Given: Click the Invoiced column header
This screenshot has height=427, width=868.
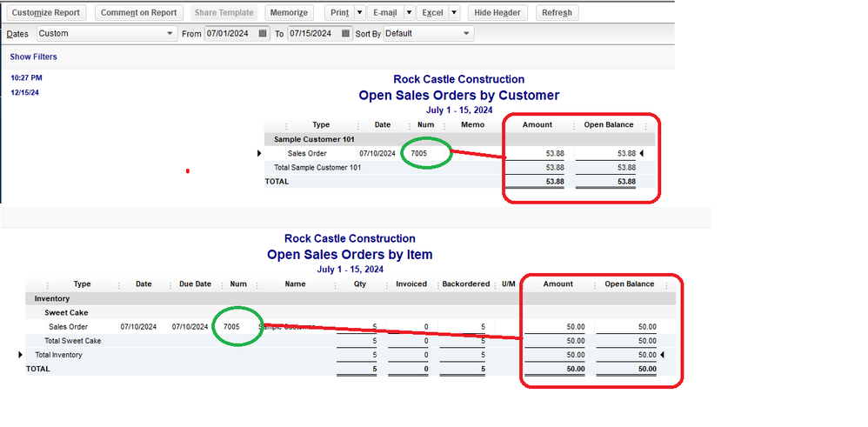Looking at the screenshot, I should [x=411, y=284].
